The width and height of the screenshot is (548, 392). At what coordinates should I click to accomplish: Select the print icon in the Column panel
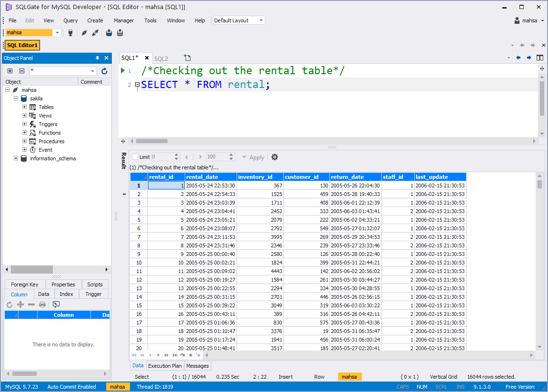point(42,304)
